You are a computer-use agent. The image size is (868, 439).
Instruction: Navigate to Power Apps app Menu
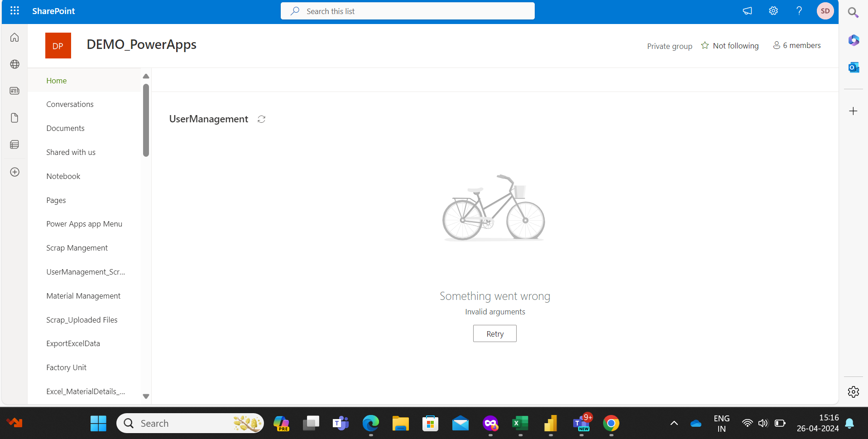tap(84, 223)
